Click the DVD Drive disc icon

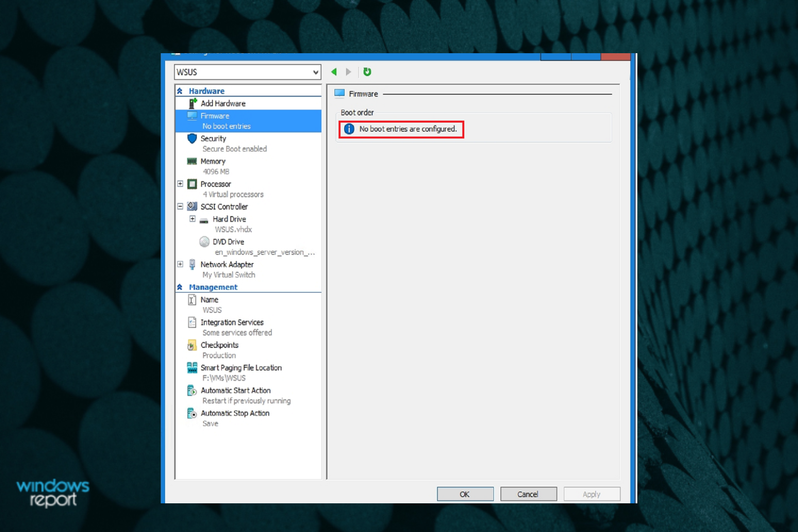click(x=204, y=241)
